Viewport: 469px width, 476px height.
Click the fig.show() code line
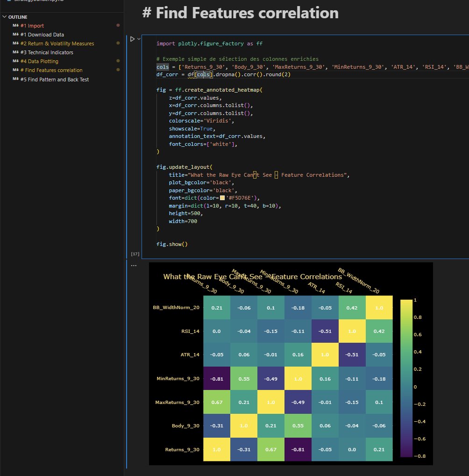(172, 244)
